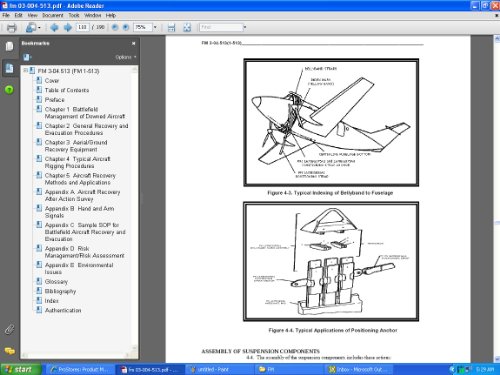Open Chapter 3 Aerial/Ground Recovery bookmark
Viewport: 500px width, 375px height.
pos(76,146)
